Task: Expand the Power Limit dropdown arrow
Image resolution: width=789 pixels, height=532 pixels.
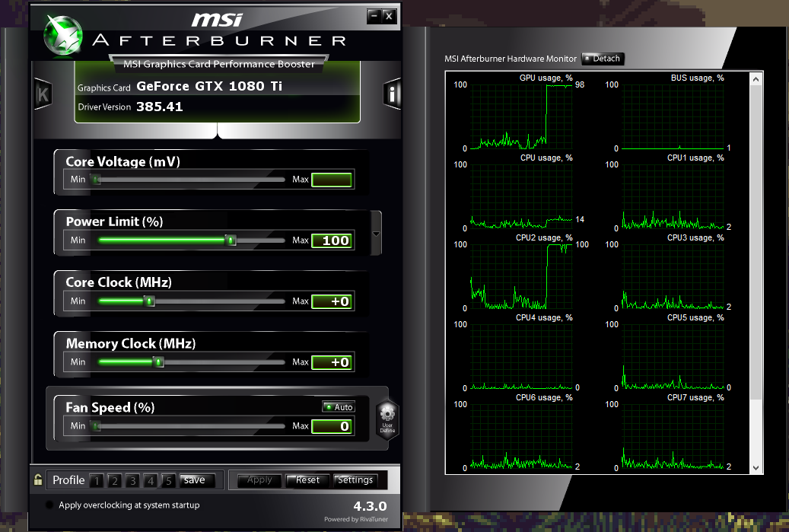Action: pyautogui.click(x=376, y=234)
